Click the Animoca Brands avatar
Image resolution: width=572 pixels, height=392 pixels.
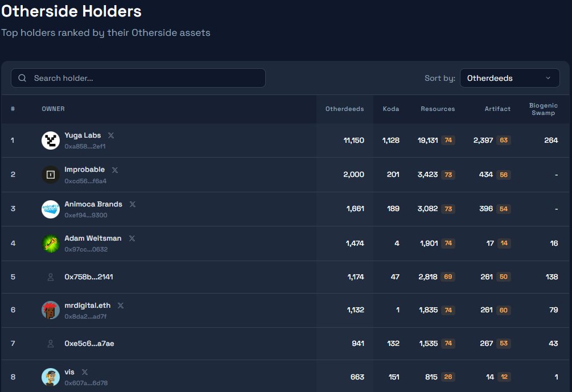pos(51,209)
